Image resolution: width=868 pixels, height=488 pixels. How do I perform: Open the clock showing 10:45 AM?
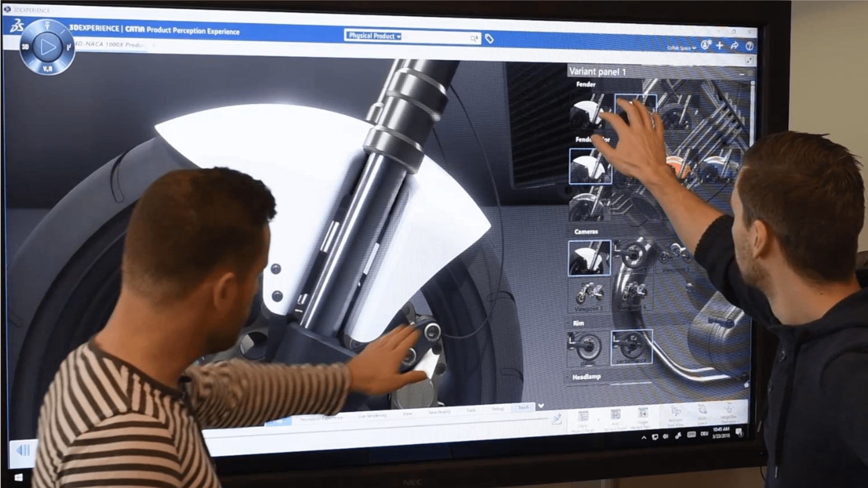pos(721,432)
